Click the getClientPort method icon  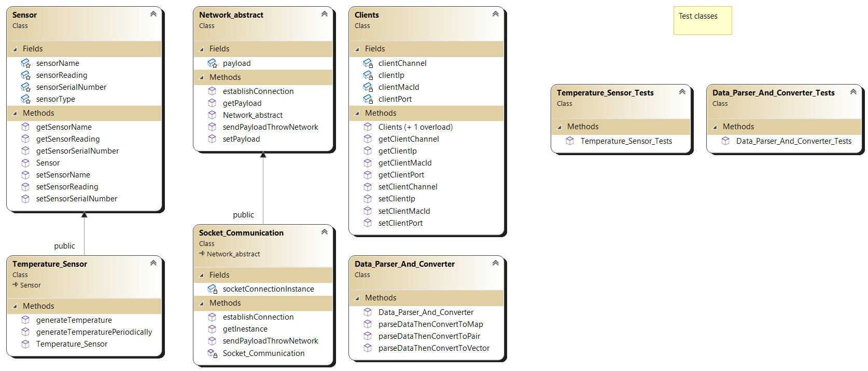368,175
